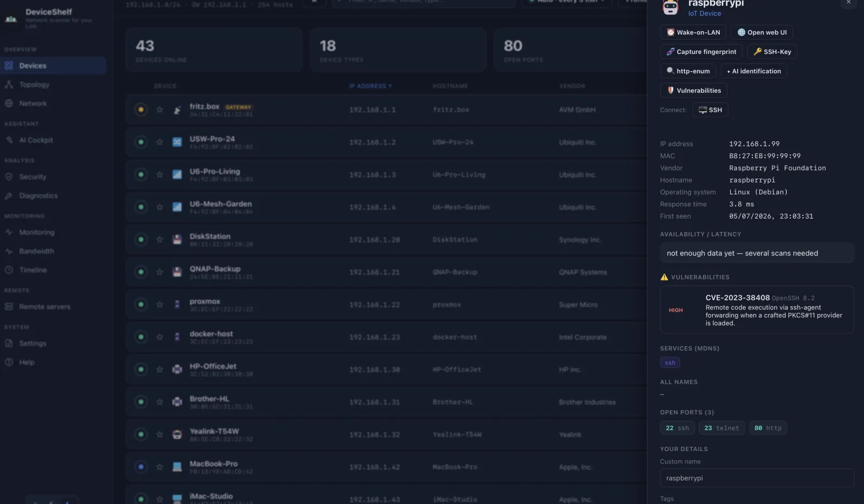Screen dimensions: 864x504
Task: Open Remote servers in the sidebar
Action: pyautogui.click(x=53, y=307)
